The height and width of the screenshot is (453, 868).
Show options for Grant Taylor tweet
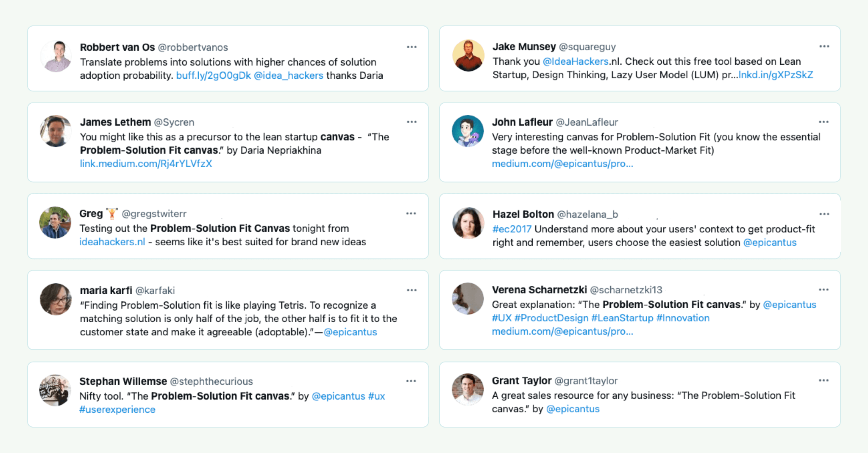pos(823,381)
